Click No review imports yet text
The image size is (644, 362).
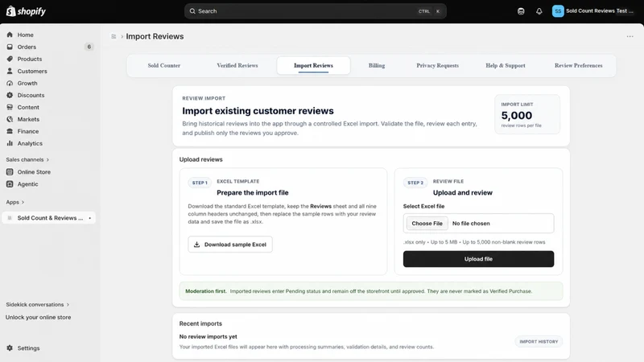tap(208, 336)
